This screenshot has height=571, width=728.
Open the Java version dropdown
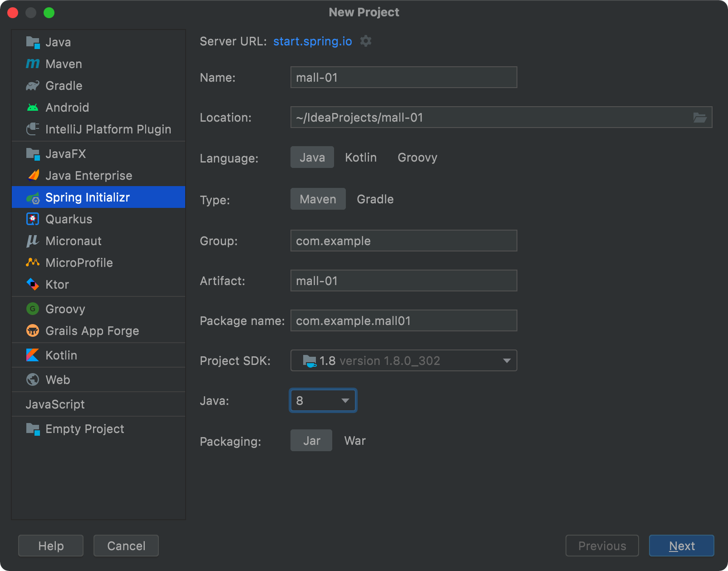click(x=323, y=400)
